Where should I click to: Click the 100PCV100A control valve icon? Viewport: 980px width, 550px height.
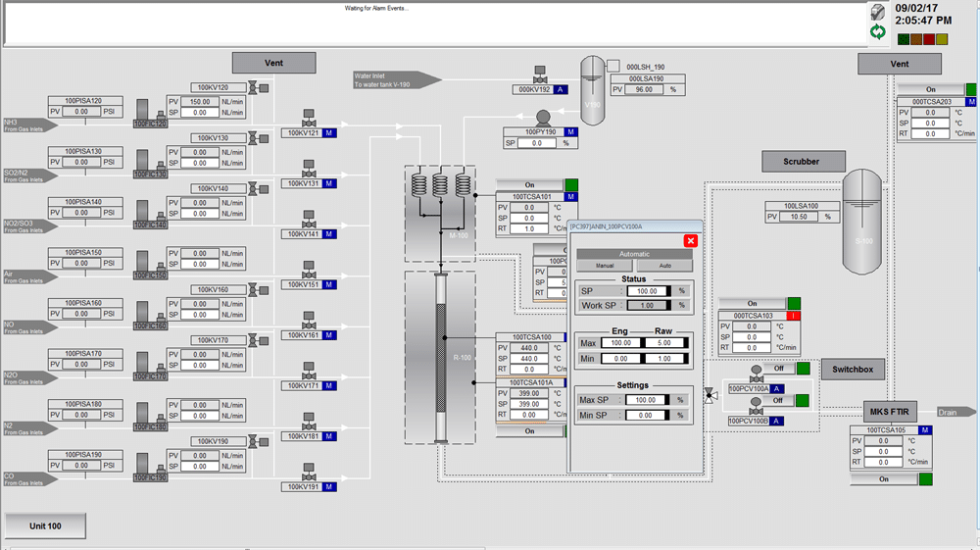757,375
